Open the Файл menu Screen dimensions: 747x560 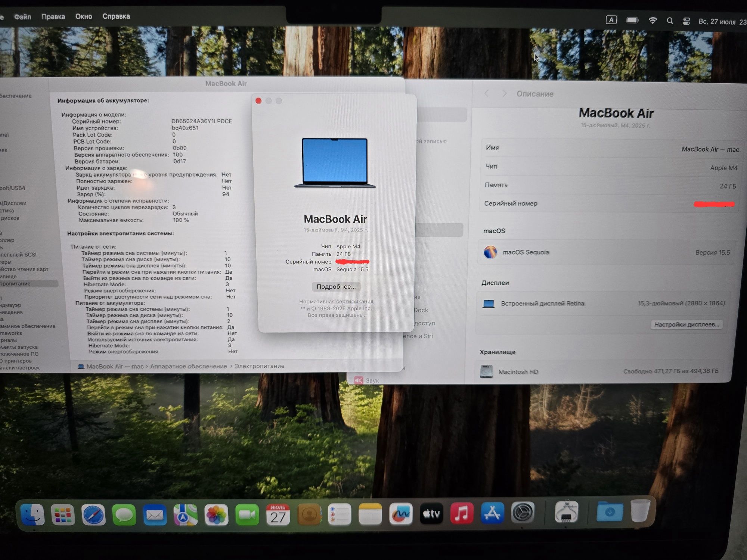point(22,16)
